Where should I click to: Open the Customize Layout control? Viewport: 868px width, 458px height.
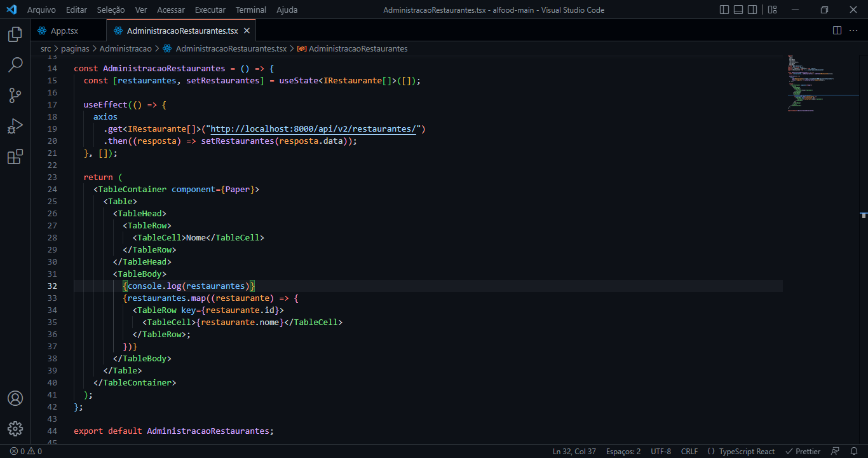click(x=772, y=10)
